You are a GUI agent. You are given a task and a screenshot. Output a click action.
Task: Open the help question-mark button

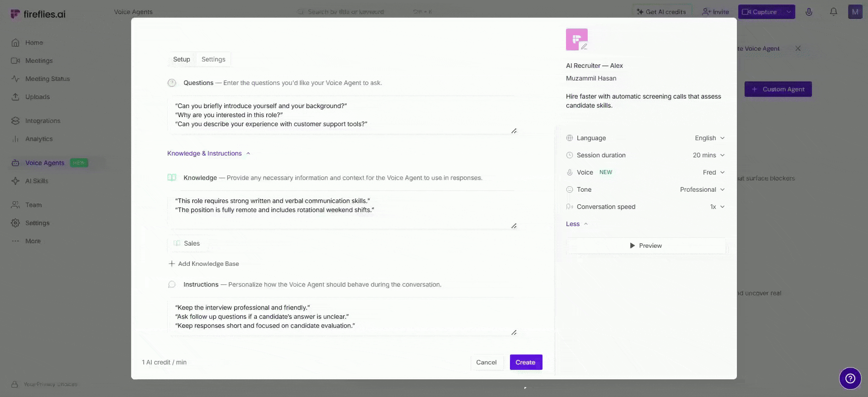click(850, 378)
